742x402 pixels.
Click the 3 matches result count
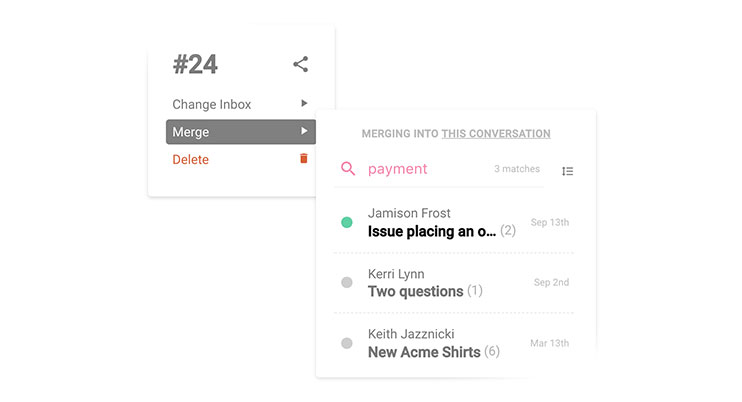click(517, 169)
